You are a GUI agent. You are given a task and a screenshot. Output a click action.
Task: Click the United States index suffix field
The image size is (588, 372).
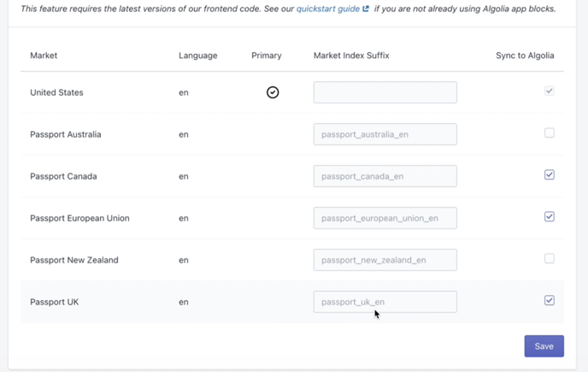385,92
